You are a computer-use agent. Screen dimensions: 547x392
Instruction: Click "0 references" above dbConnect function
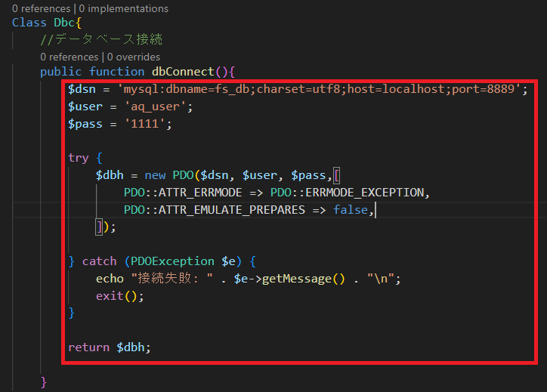pyautogui.click(x=70, y=57)
